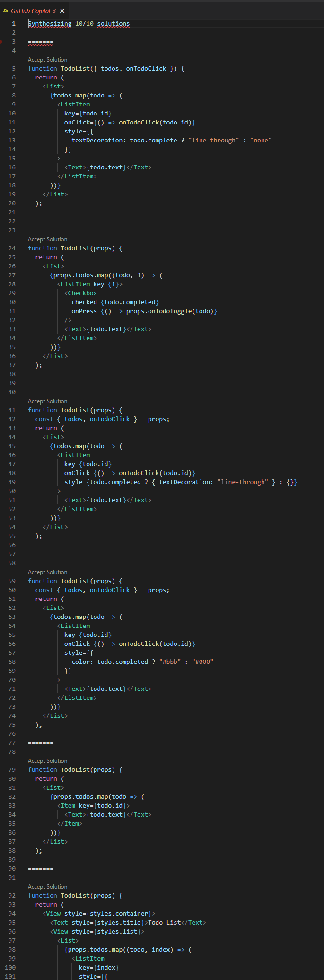Accept the solution above line 79
Image resolution: width=324 pixels, height=980 pixels.
click(x=47, y=761)
